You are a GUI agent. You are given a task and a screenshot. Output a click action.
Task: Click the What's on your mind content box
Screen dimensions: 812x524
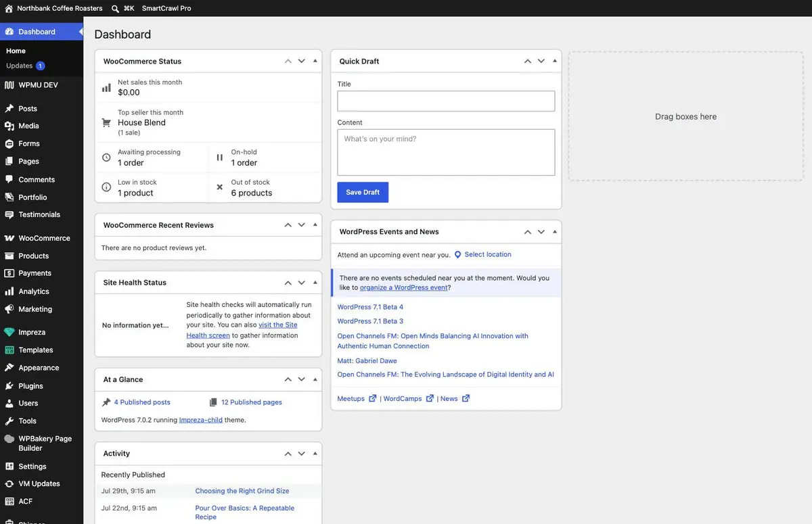click(446, 153)
